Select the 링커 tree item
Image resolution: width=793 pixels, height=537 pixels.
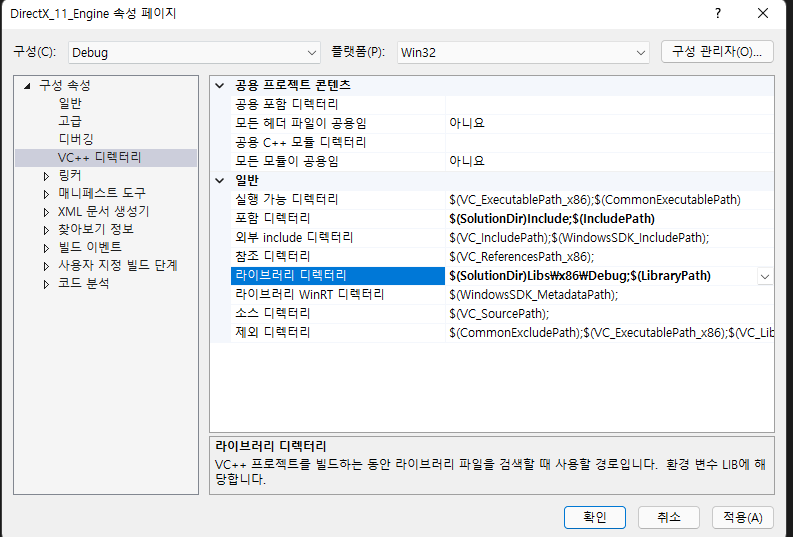pos(70,175)
